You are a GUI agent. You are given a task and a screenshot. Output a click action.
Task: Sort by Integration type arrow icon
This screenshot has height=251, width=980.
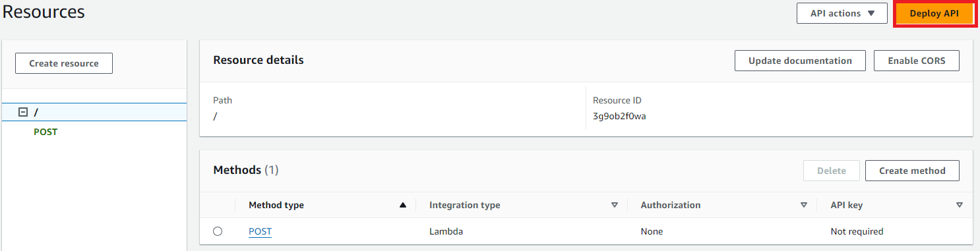(x=615, y=205)
